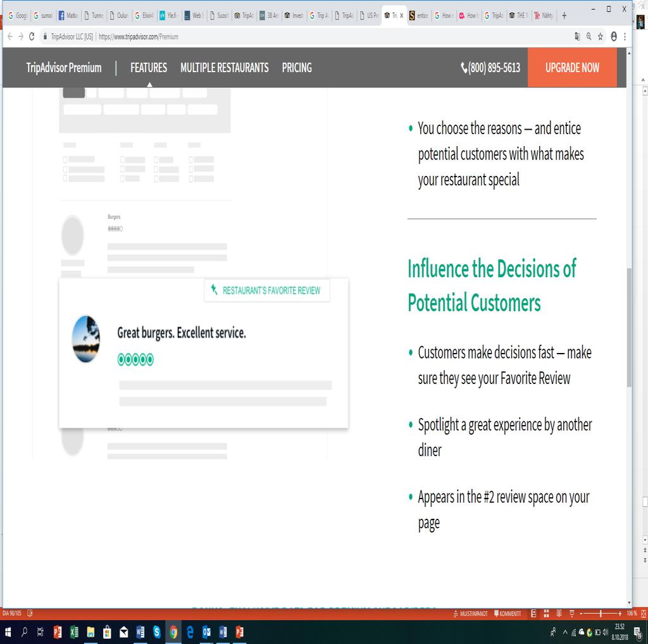
Task: Open Chrome three-dot menu
Action: click(625, 37)
